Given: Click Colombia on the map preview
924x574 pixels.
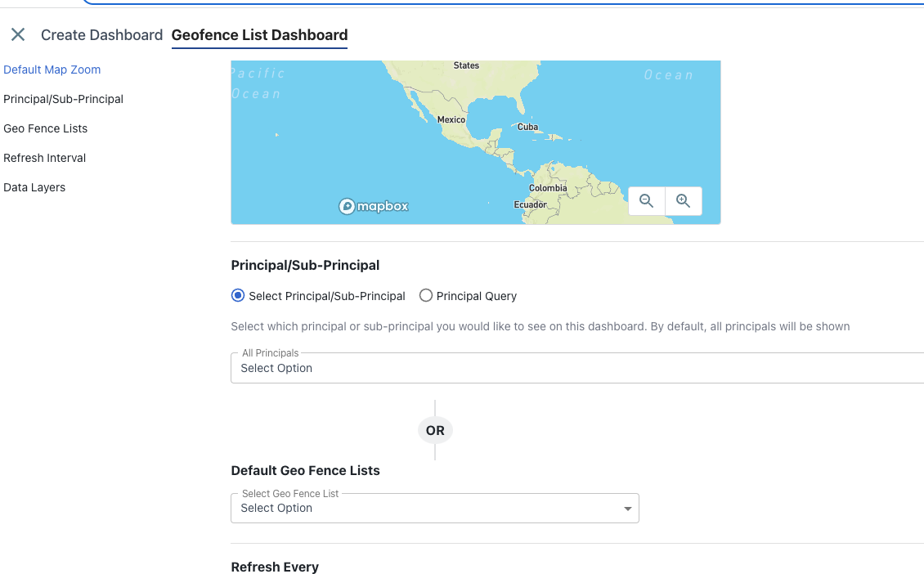Looking at the screenshot, I should pyautogui.click(x=548, y=188).
